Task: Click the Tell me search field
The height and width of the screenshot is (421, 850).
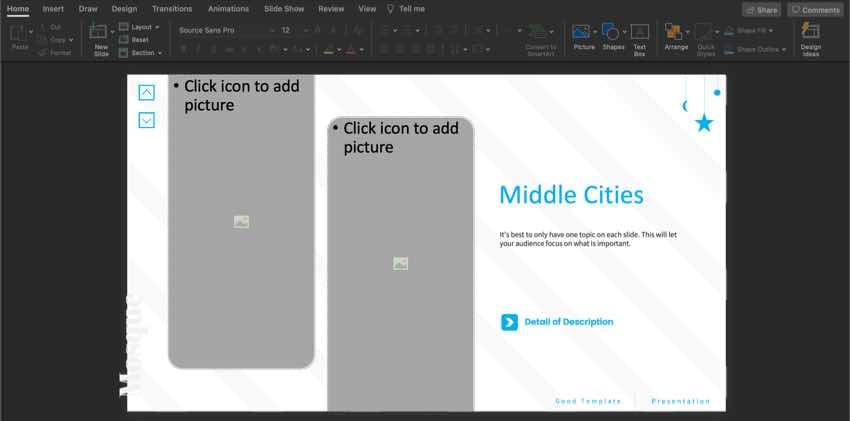Action: pos(411,9)
